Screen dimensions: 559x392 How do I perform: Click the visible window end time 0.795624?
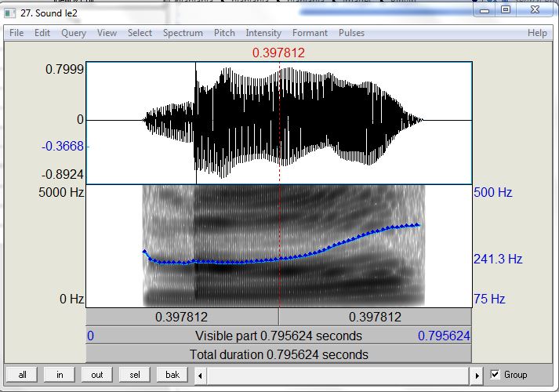coord(444,336)
